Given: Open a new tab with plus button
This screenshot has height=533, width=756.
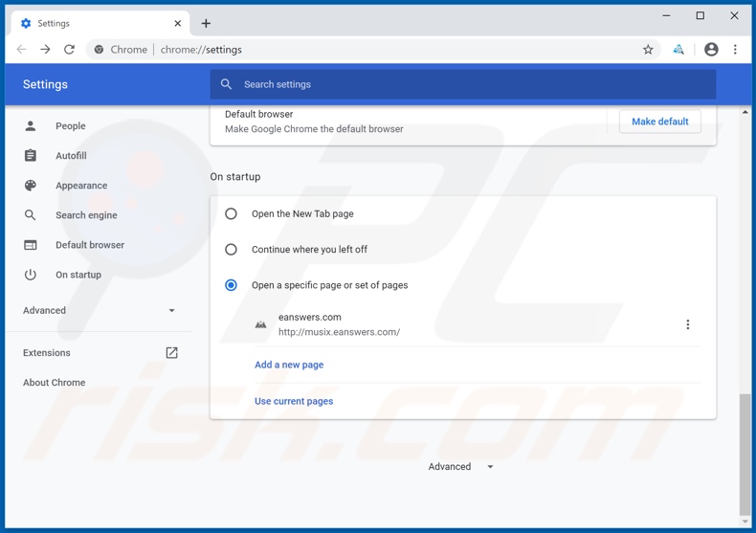Looking at the screenshot, I should coord(206,23).
